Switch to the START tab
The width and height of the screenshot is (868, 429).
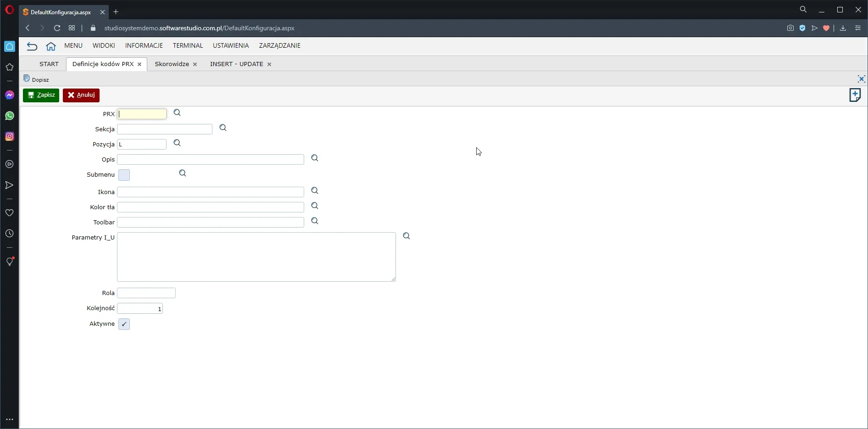pos(49,64)
